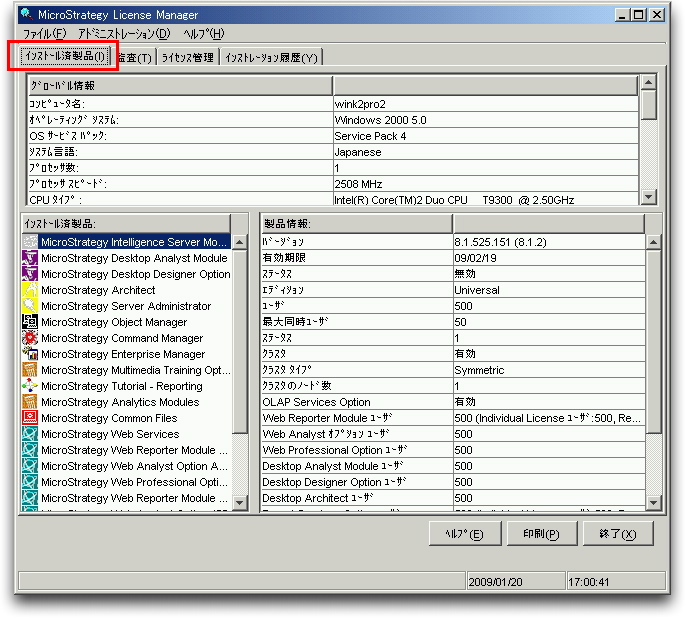The width and height of the screenshot is (685, 618).
Task: Click the Command Manager gear icon
Action: tap(30, 338)
